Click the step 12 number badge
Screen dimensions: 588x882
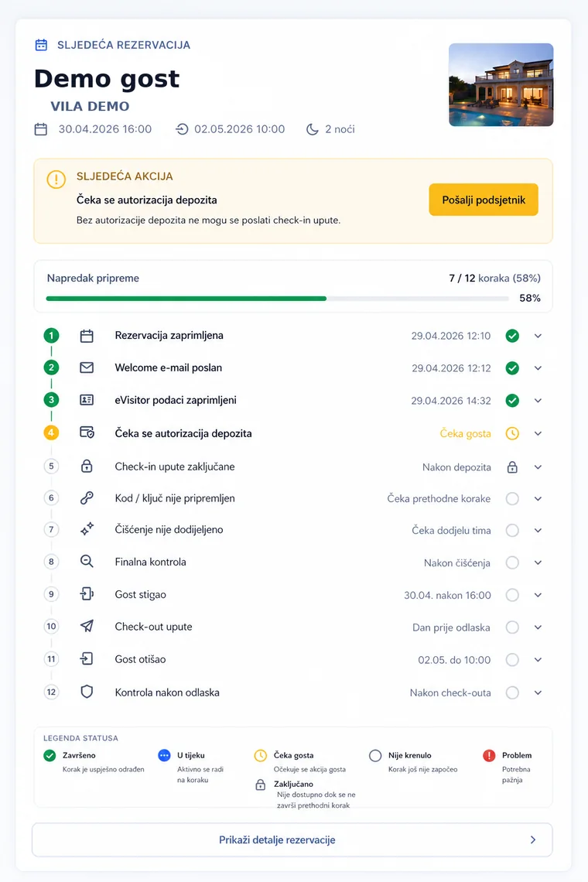pyautogui.click(x=51, y=692)
